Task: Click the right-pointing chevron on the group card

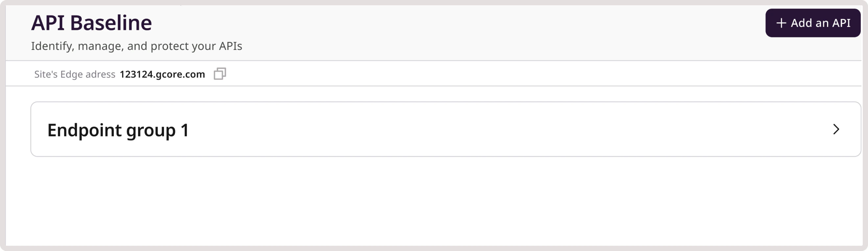Action: [x=836, y=130]
